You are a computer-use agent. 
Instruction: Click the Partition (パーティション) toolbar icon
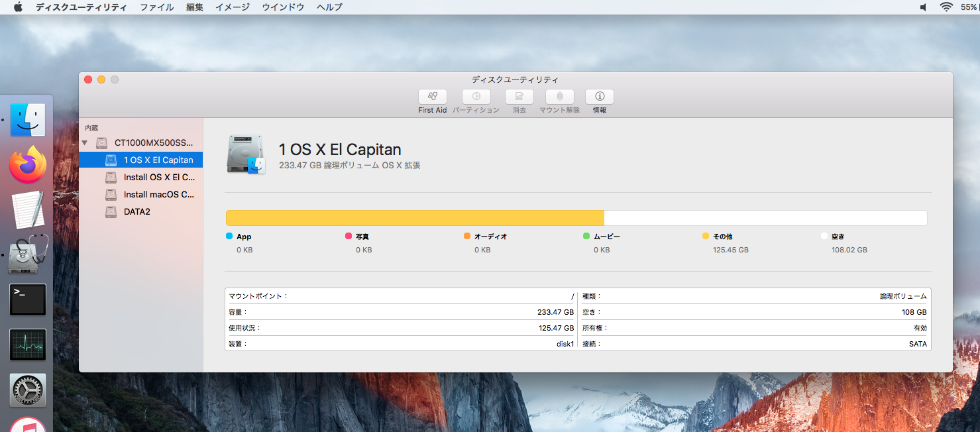pyautogui.click(x=476, y=97)
